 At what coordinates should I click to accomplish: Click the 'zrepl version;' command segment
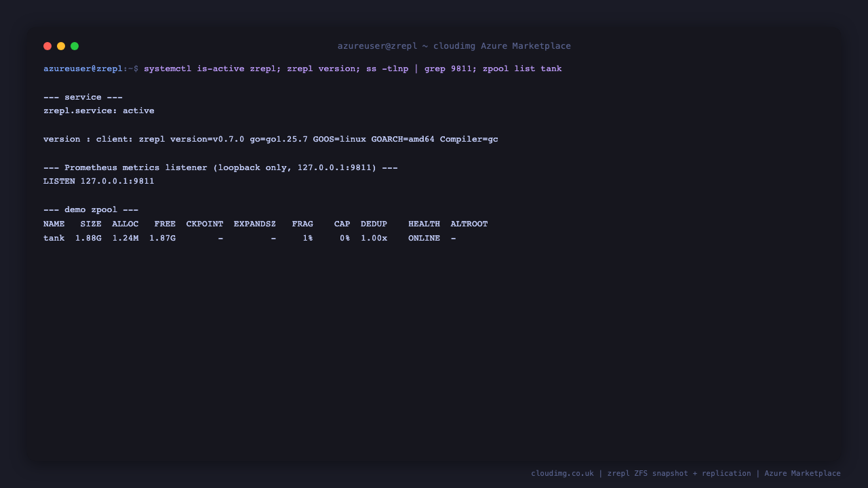pyautogui.click(x=323, y=68)
